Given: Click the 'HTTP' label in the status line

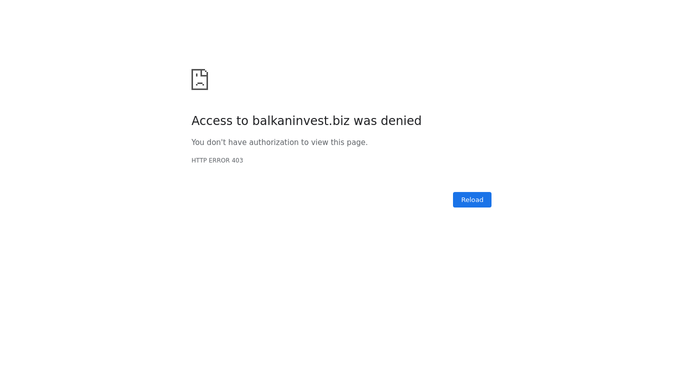Looking at the screenshot, I should point(199,160).
